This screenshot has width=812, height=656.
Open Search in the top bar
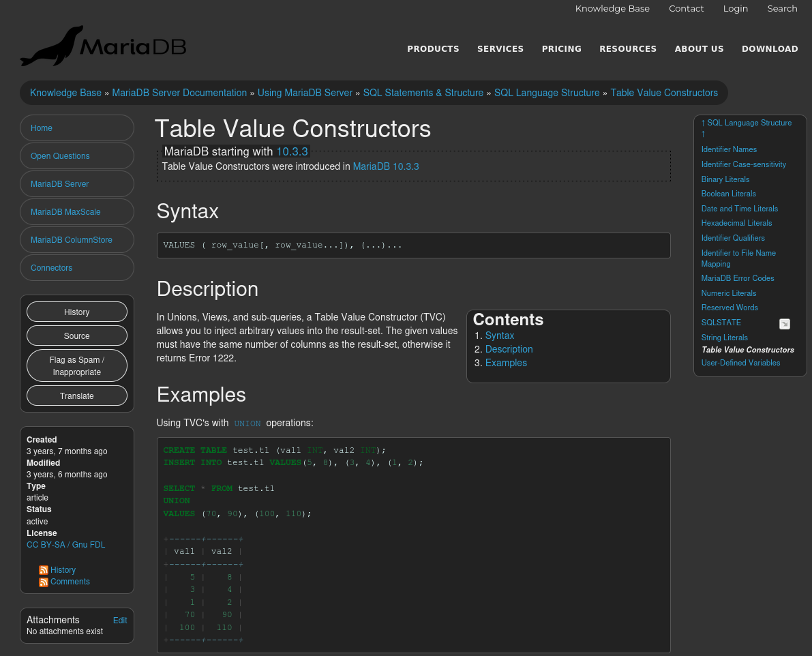[782, 9]
